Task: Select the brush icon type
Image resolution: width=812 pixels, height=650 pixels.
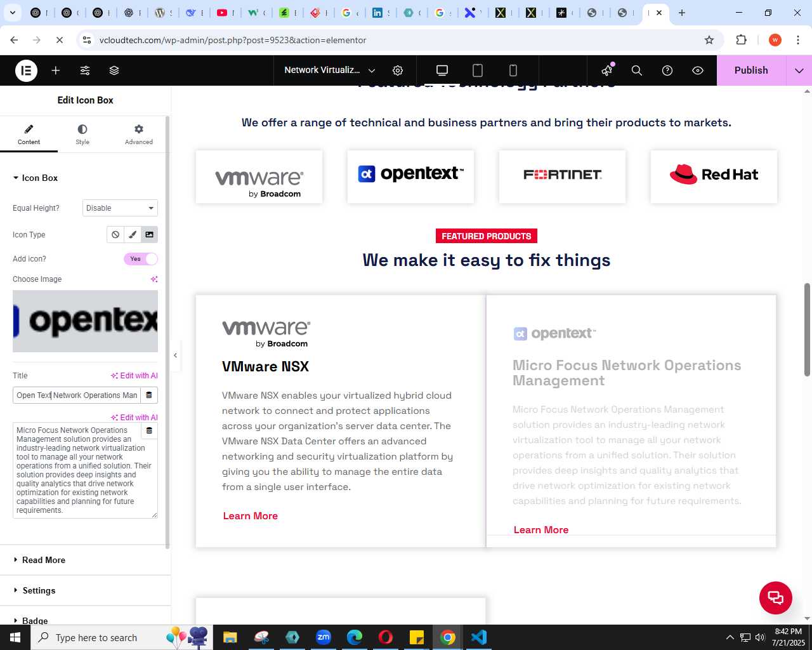Action: pyautogui.click(x=133, y=235)
